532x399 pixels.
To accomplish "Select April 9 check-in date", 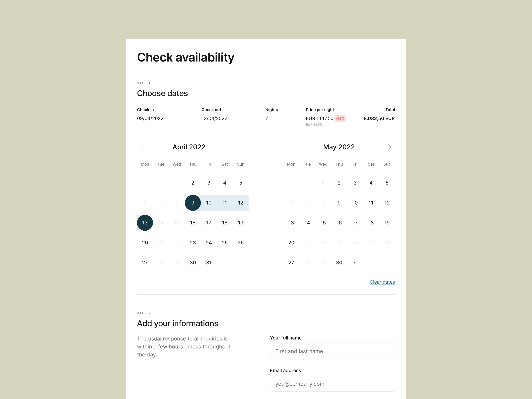I will (193, 203).
